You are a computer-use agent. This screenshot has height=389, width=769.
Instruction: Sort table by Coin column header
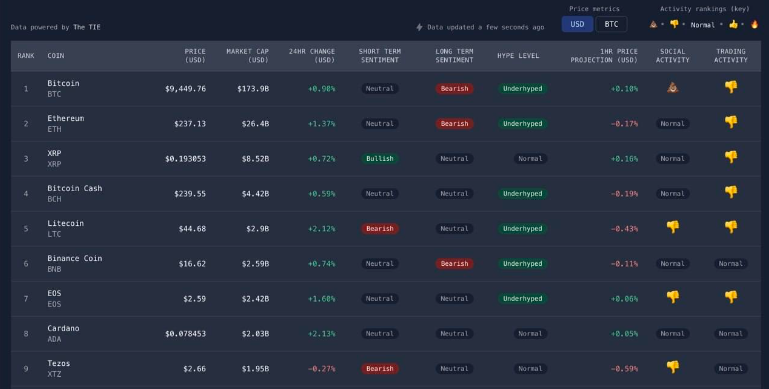coord(56,55)
